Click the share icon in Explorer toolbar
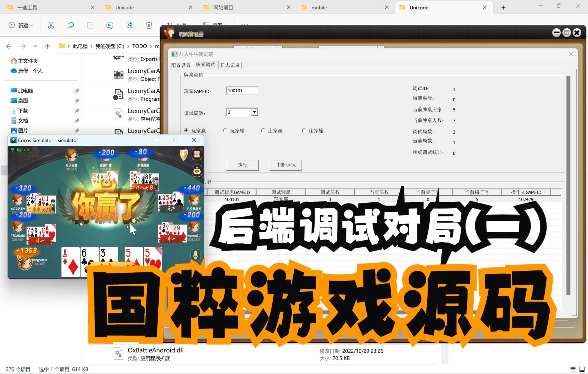The width and height of the screenshot is (588, 374). click(130, 25)
